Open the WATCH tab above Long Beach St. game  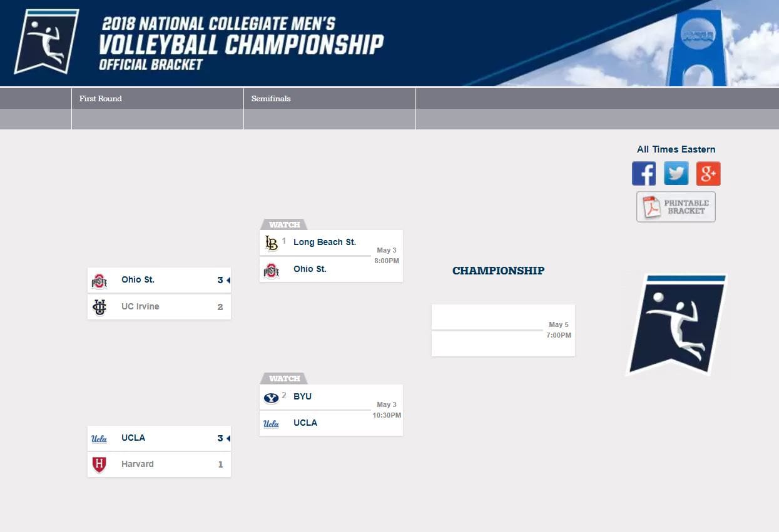tap(283, 224)
